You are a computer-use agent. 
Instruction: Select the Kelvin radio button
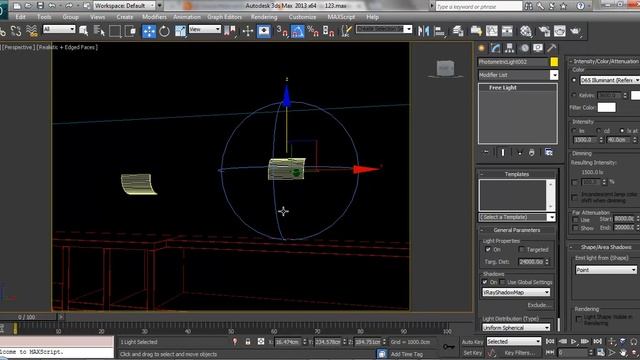click(574, 95)
